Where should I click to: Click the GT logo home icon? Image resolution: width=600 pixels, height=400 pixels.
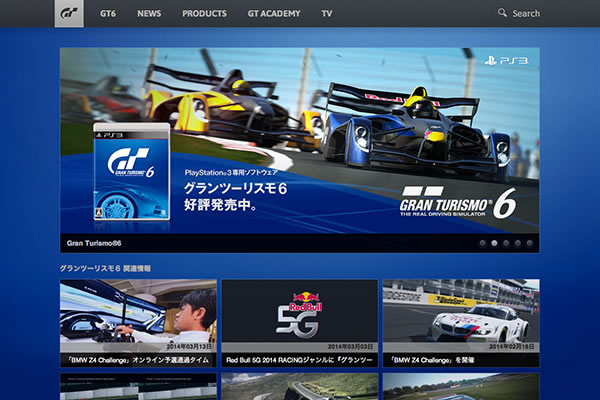[69, 13]
